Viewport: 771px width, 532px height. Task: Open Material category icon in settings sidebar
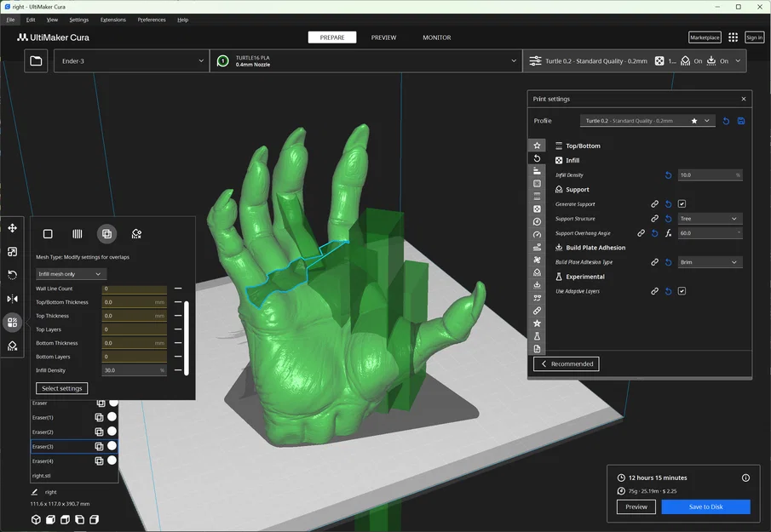[537, 221]
